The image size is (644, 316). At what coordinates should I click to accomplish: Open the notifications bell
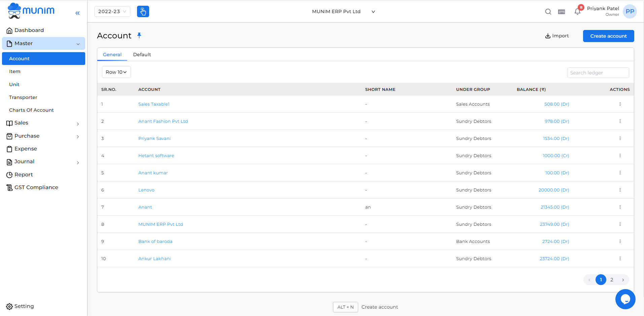577,12
